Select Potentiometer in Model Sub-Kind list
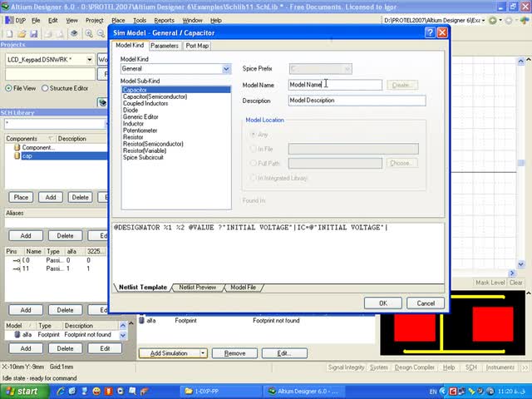 [140, 131]
